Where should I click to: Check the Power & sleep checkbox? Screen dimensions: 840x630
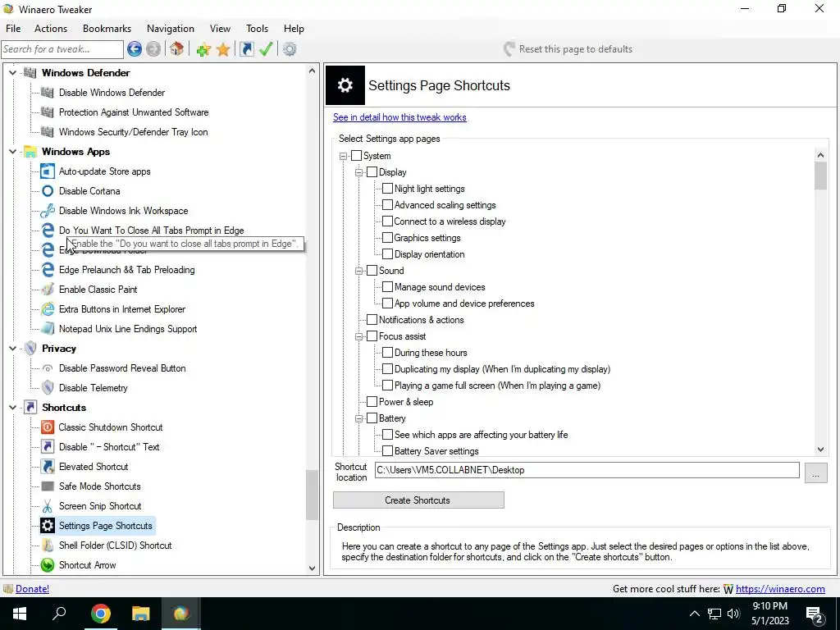point(372,402)
